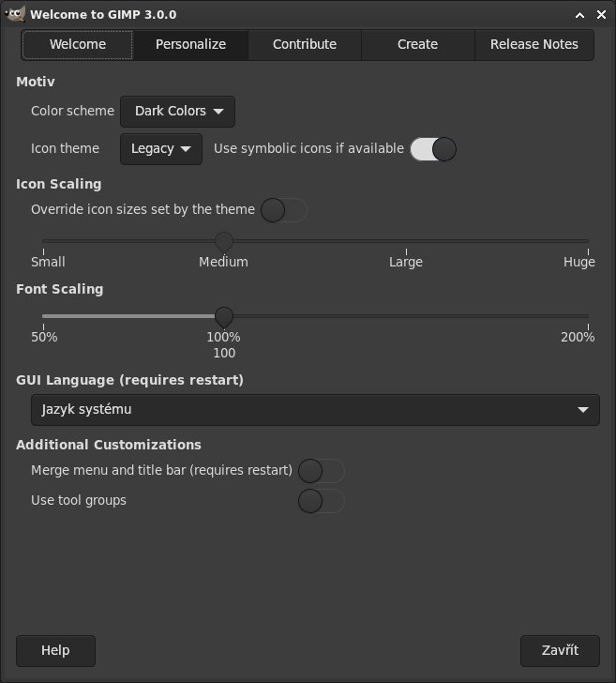Open the Personalize tab
Viewport: 616px width, 683px height.
coord(190,44)
